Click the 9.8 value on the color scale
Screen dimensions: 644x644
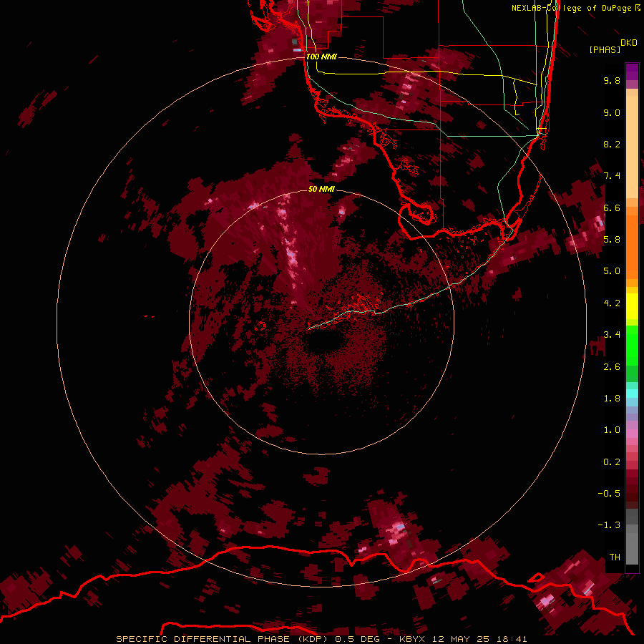point(612,80)
